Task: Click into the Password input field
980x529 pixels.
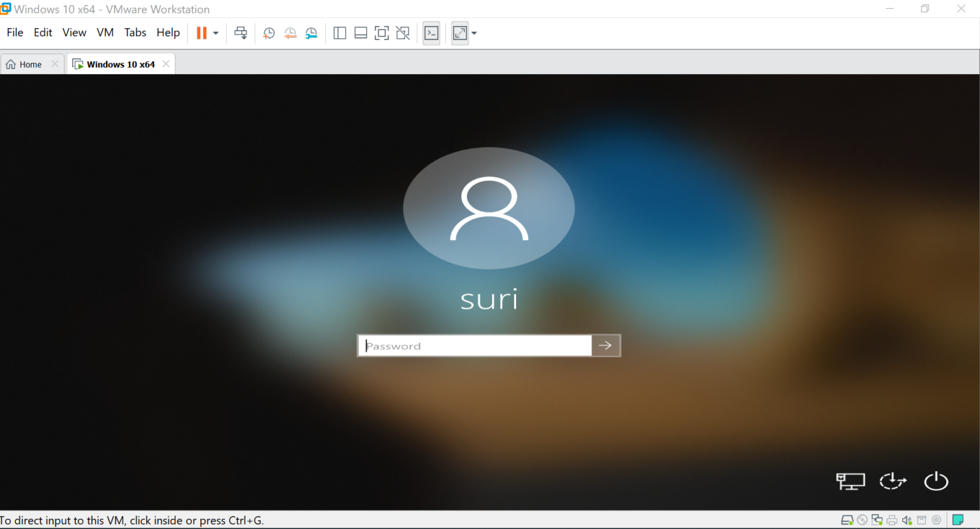Action: coord(475,346)
